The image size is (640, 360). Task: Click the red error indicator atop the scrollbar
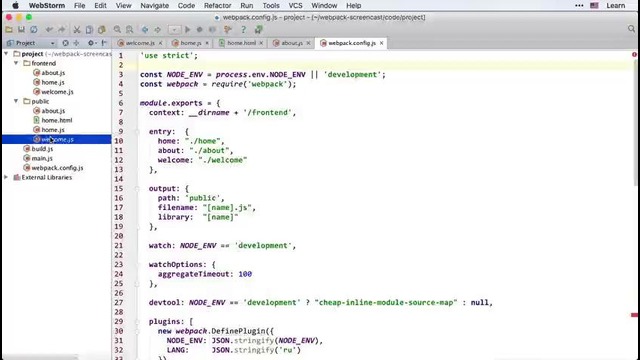click(634, 54)
